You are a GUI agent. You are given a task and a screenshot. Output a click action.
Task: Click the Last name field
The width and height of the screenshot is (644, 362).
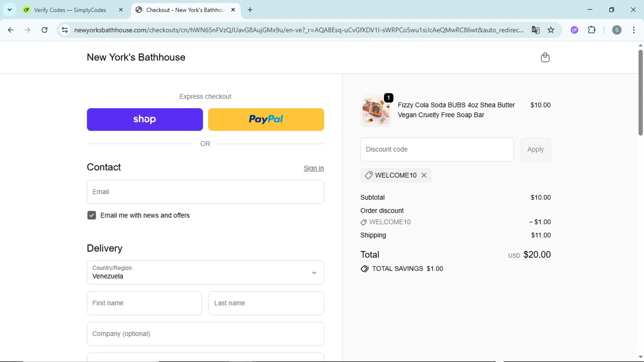tap(266, 303)
